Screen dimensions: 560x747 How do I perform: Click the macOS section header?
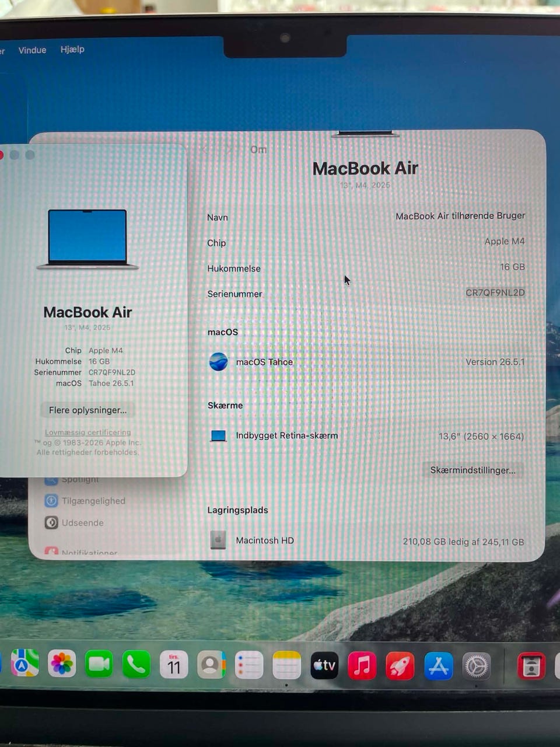pos(223,332)
